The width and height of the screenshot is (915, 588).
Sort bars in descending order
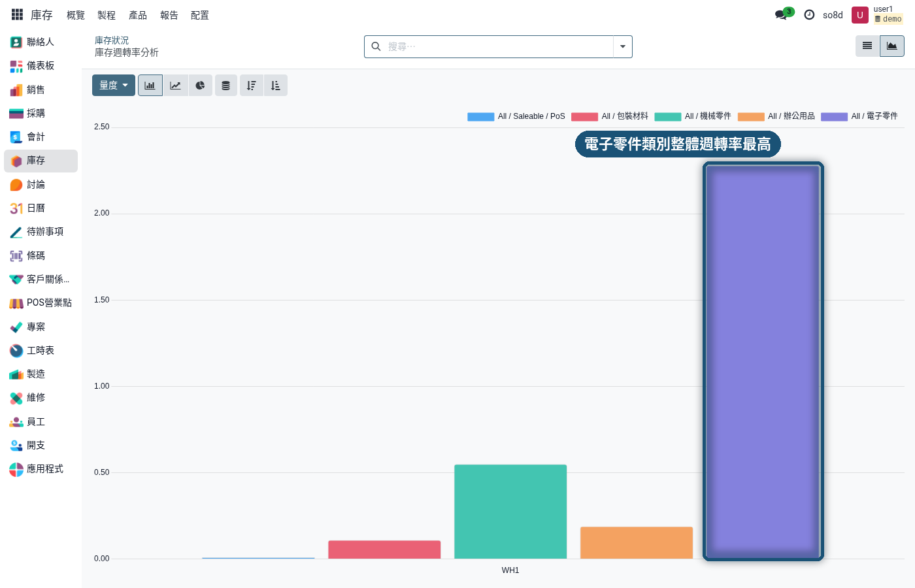pos(251,86)
